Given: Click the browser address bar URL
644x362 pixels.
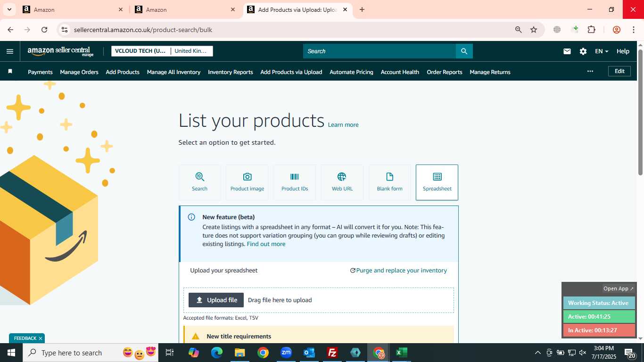Looking at the screenshot, I should (x=143, y=30).
